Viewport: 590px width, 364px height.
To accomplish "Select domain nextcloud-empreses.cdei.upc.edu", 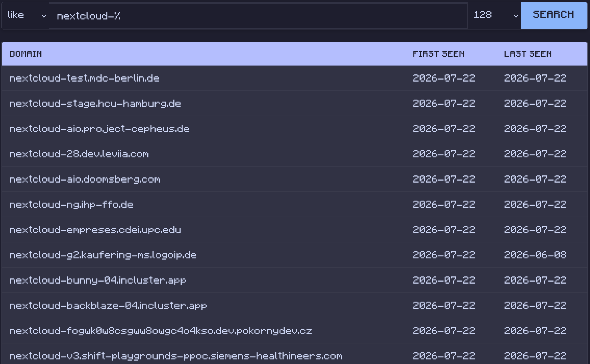I will pyautogui.click(x=95, y=230).
